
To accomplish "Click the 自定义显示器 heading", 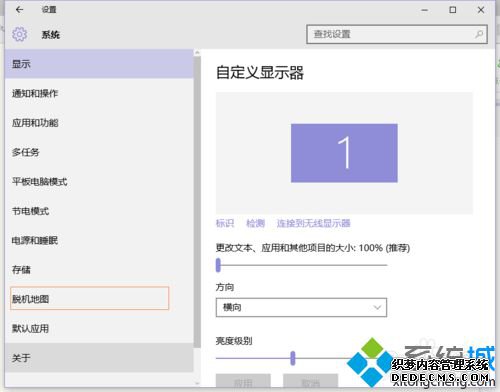I will (x=260, y=72).
